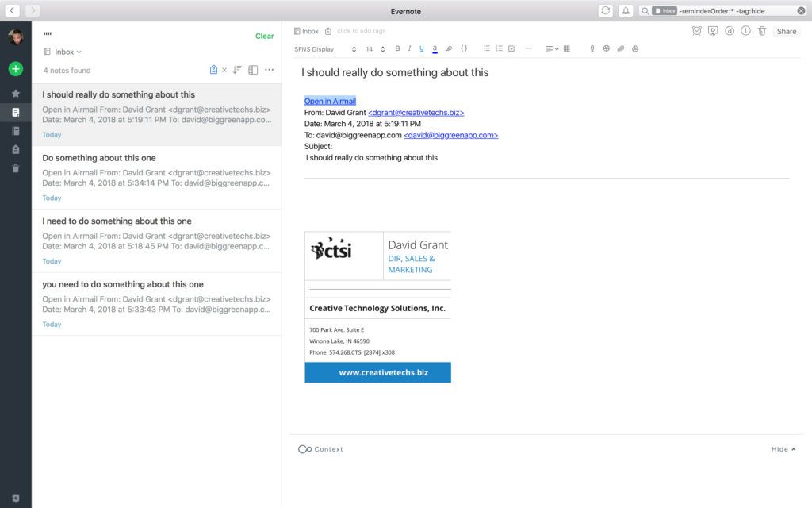This screenshot has width=812, height=508.
Task: Toggle bold formatting in editor toolbar
Action: click(x=397, y=48)
